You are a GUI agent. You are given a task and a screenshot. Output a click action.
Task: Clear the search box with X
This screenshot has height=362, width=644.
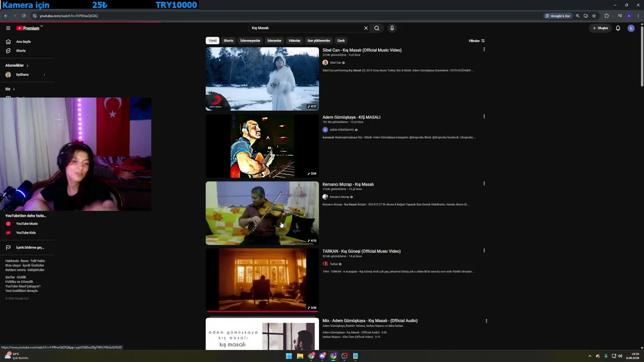366,28
